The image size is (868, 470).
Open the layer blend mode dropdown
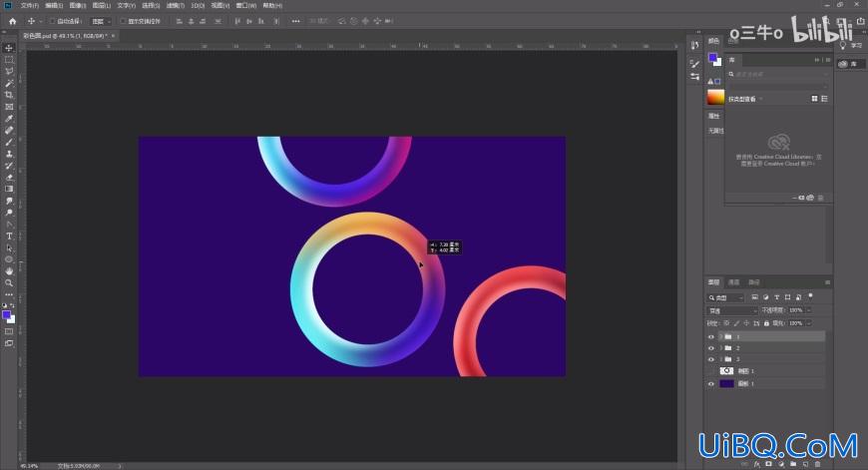pos(732,310)
